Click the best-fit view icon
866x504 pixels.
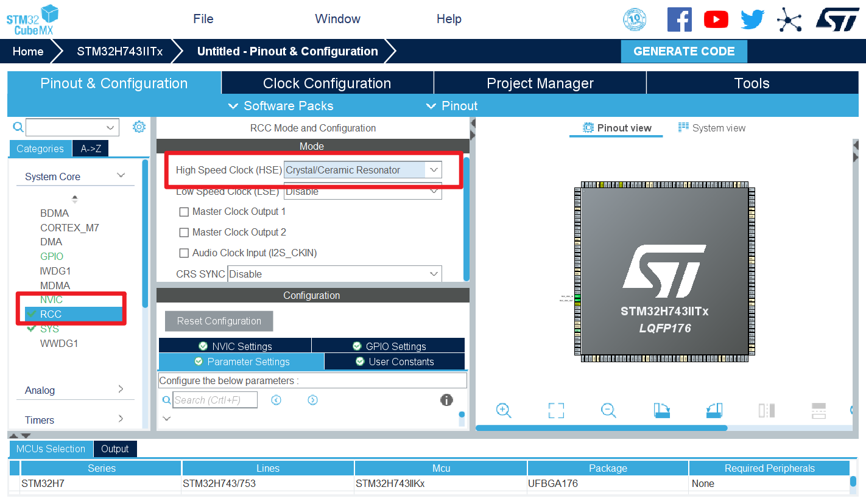pyautogui.click(x=556, y=410)
